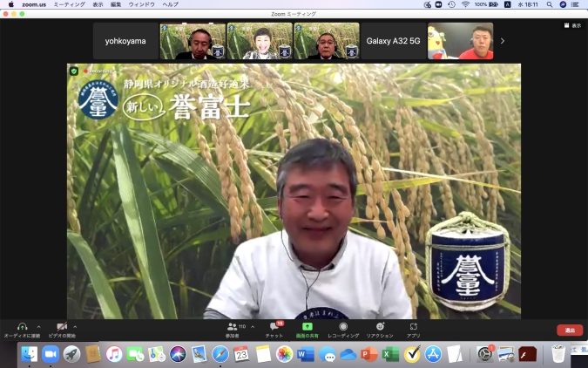Open Microsoft Word in the Dock
Viewport: 588px width, 368px height.
coord(306,354)
